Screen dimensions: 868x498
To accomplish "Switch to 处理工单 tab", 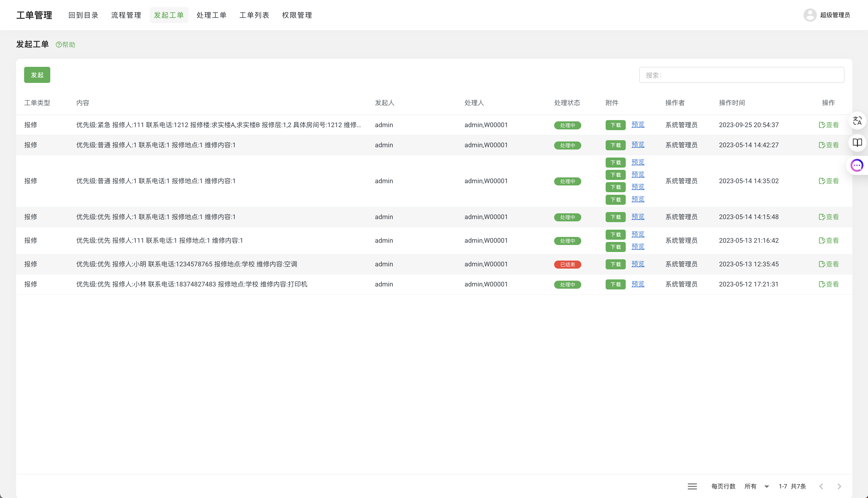I will pyautogui.click(x=211, y=15).
